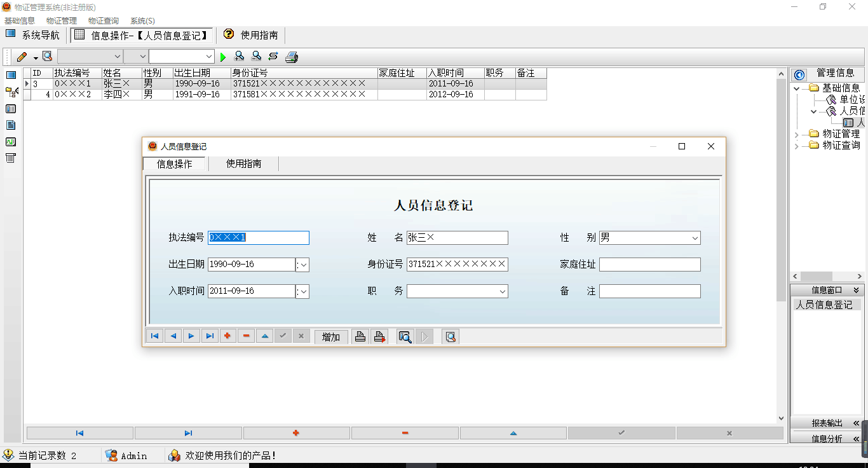Viewport: 868px width, 468px height.
Task: Click the red minus delete button in dialog
Action: [x=247, y=336]
